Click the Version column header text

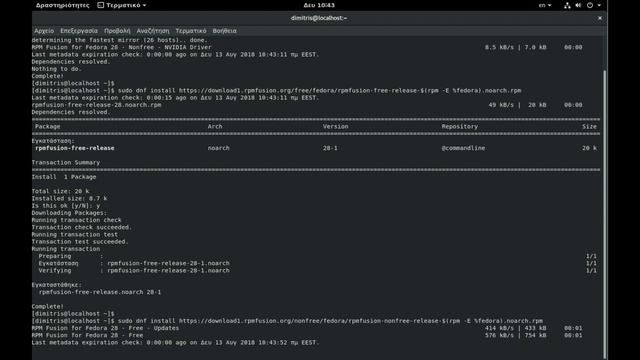click(336, 127)
